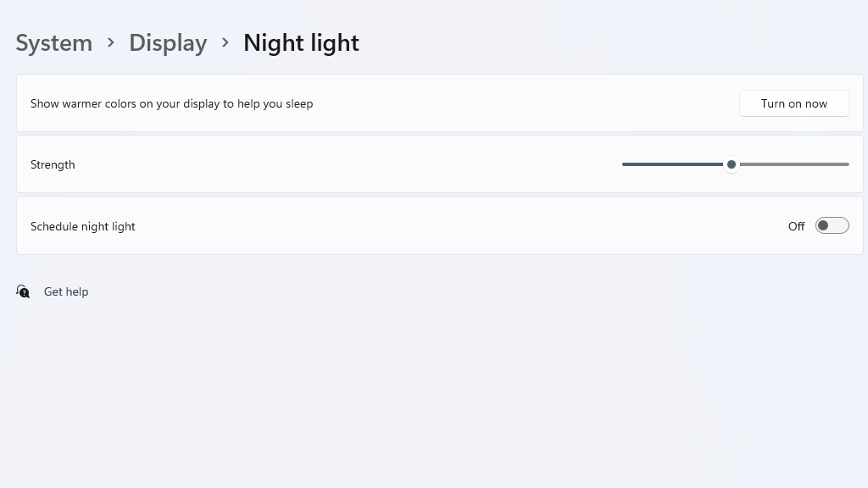Open the Get help headset icon
The height and width of the screenshot is (488, 868).
(x=23, y=291)
